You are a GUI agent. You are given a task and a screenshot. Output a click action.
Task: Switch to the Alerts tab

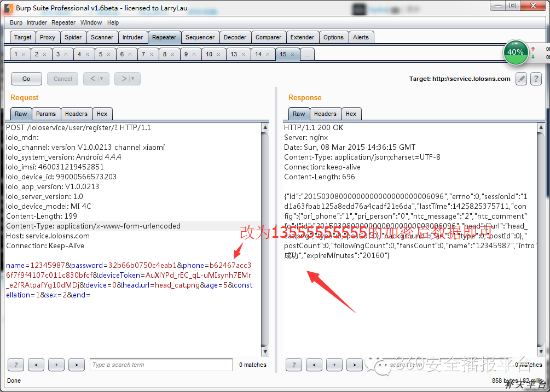point(361,37)
